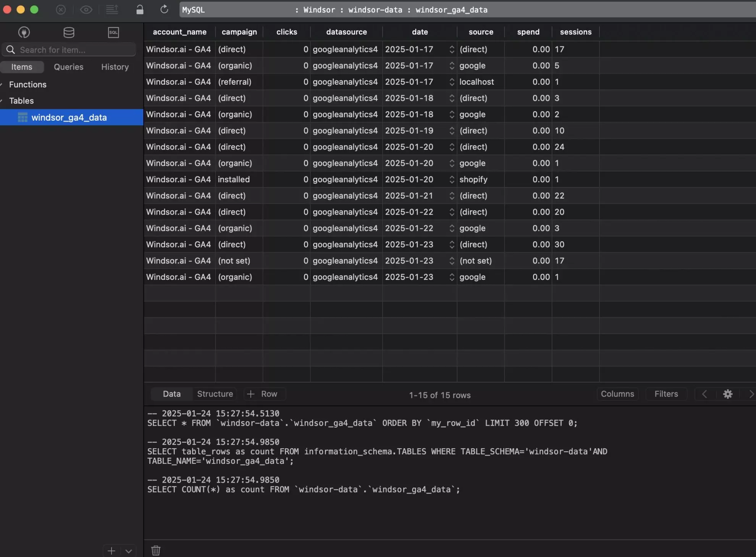Viewport: 756px width, 557px height.
Task: Open the Structure tab
Action: click(x=215, y=394)
